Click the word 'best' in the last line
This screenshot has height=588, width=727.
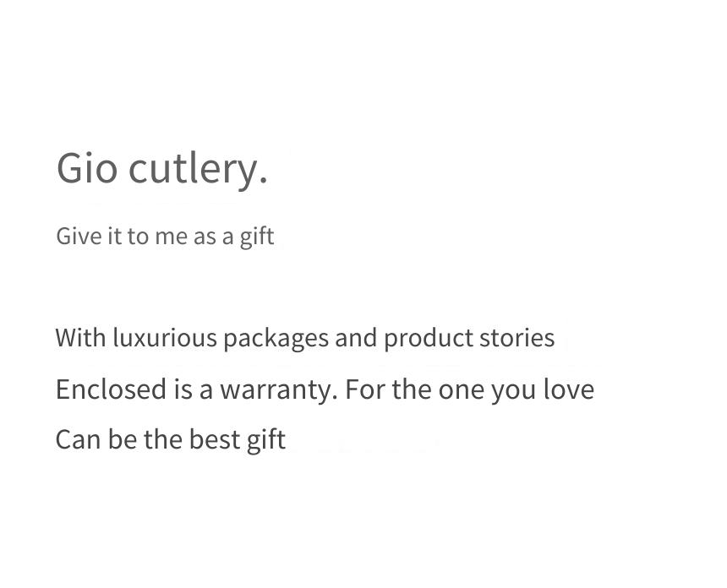[214, 438]
